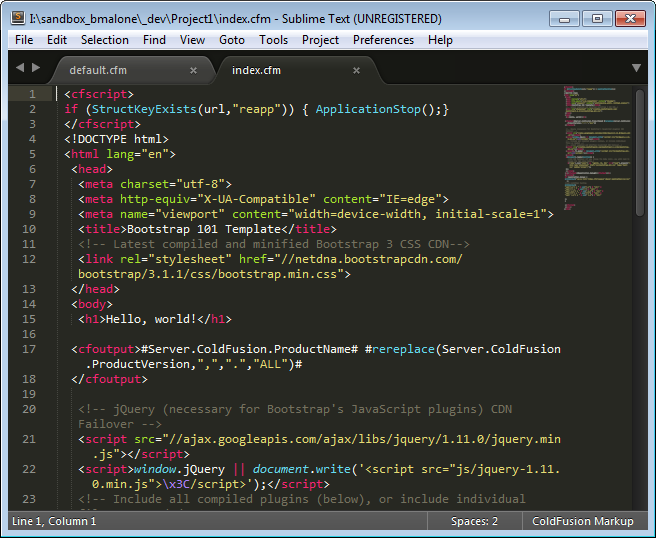Select the index.cfm tab
The width and height of the screenshot is (656, 538).
pyautogui.click(x=256, y=70)
